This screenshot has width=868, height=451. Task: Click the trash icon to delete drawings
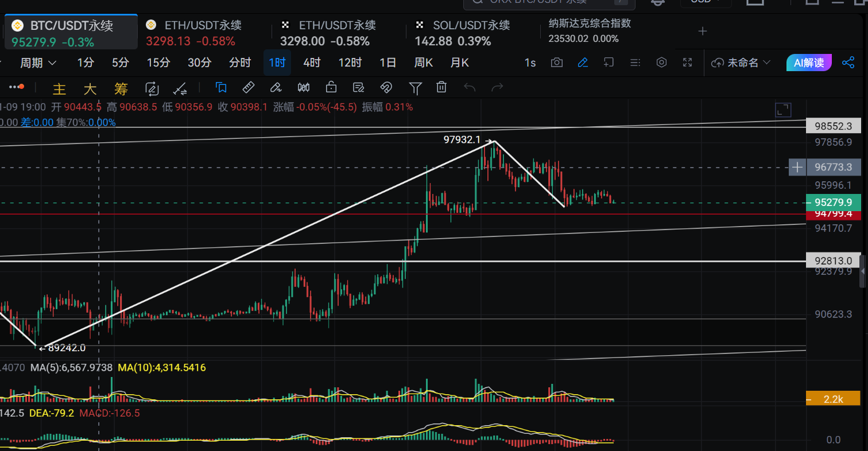coord(441,87)
